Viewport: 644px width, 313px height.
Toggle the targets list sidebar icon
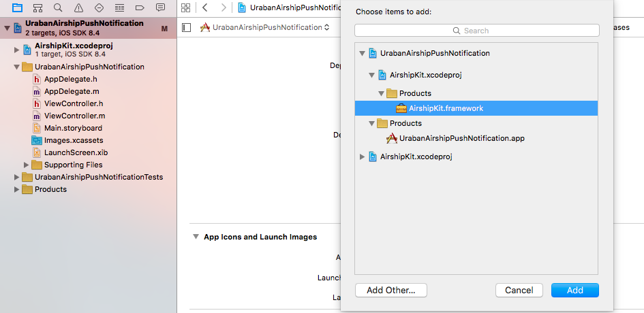187,27
